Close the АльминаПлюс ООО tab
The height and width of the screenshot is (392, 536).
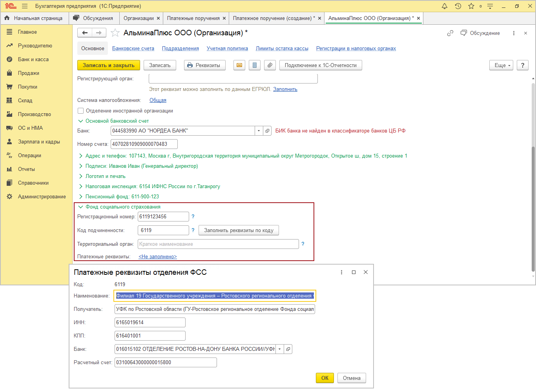tap(418, 18)
